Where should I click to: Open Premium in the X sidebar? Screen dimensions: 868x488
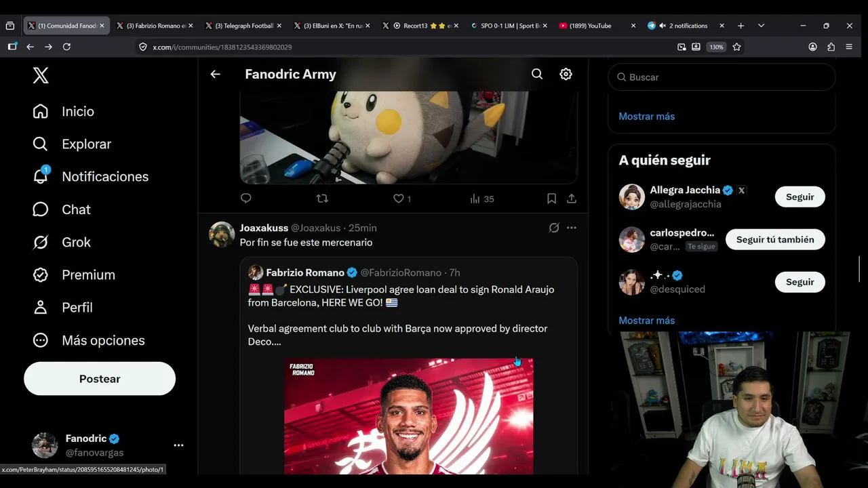[x=74, y=274]
